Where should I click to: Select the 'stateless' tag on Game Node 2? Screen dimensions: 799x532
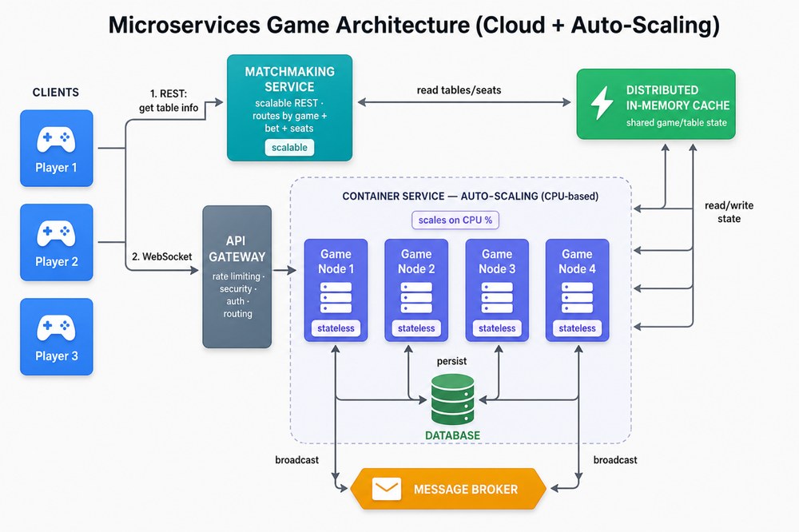416,328
